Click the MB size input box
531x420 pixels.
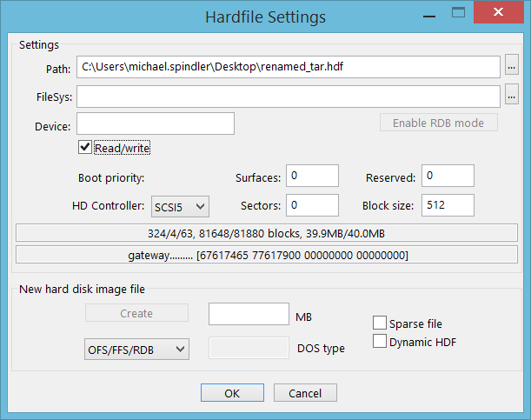pos(249,314)
